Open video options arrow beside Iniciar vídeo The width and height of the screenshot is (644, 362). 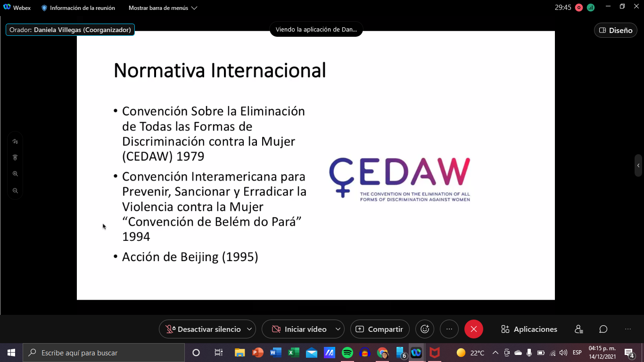click(338, 329)
